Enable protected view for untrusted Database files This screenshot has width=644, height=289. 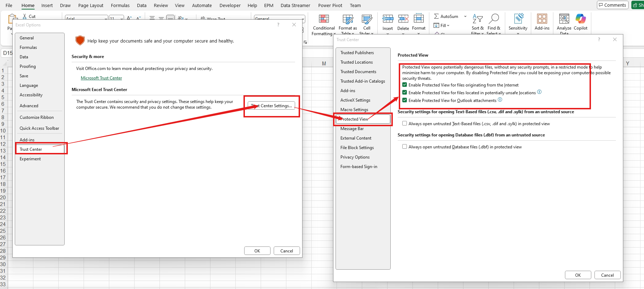coord(405,147)
